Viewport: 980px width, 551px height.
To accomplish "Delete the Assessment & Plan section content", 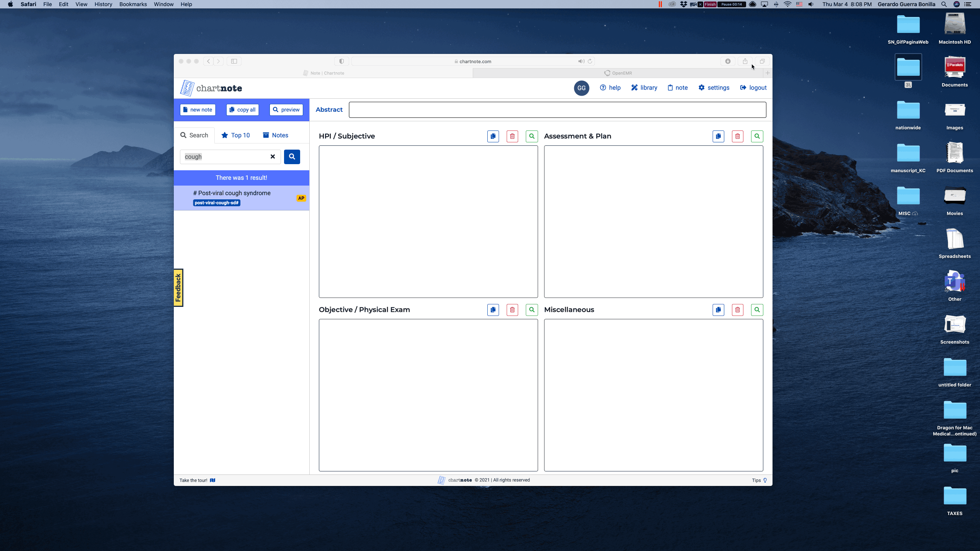I will click(x=737, y=136).
